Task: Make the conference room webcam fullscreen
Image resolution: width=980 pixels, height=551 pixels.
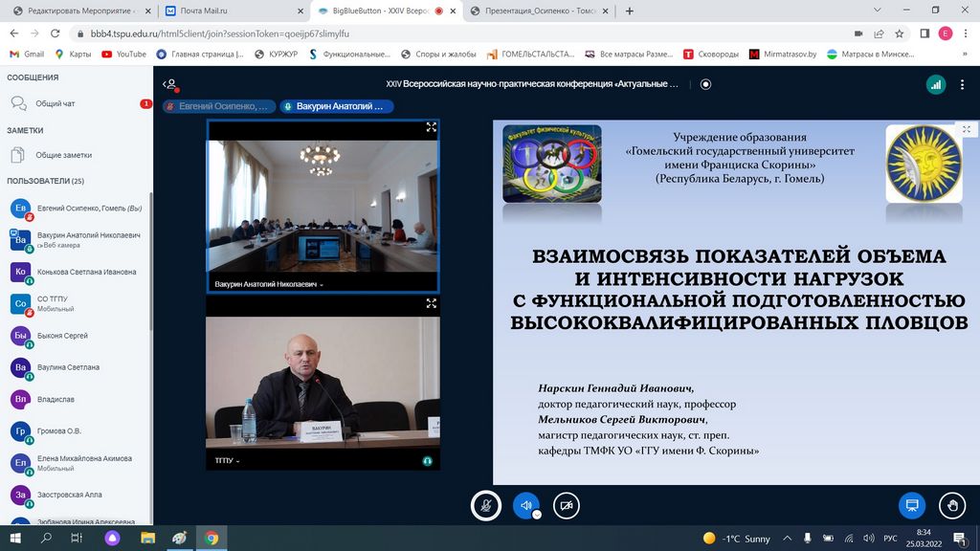Action: click(431, 127)
